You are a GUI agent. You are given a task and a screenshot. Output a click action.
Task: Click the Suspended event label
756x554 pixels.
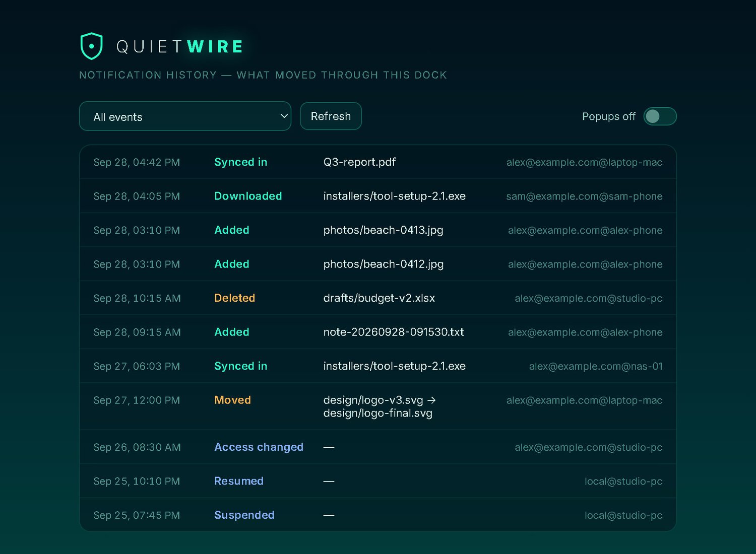pos(244,515)
